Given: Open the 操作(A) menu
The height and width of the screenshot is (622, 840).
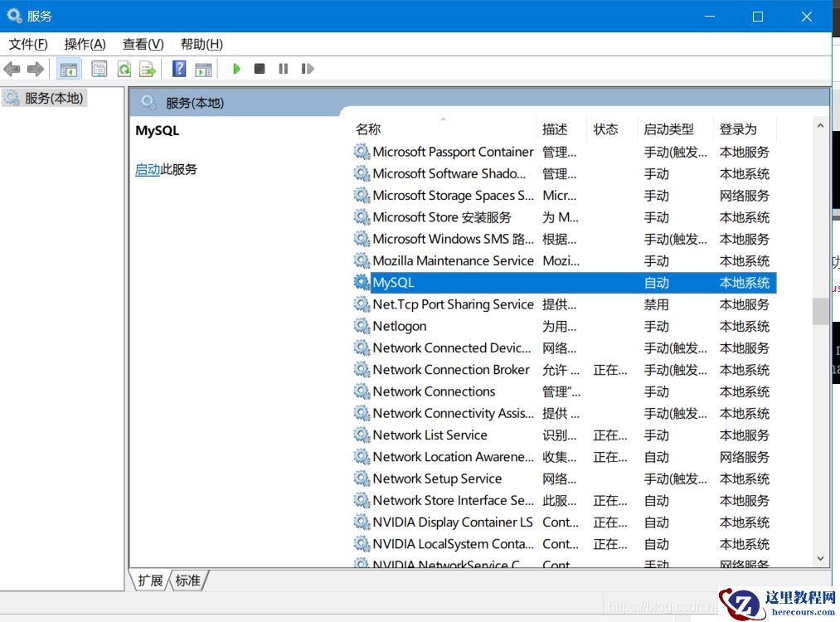Looking at the screenshot, I should coord(85,44).
